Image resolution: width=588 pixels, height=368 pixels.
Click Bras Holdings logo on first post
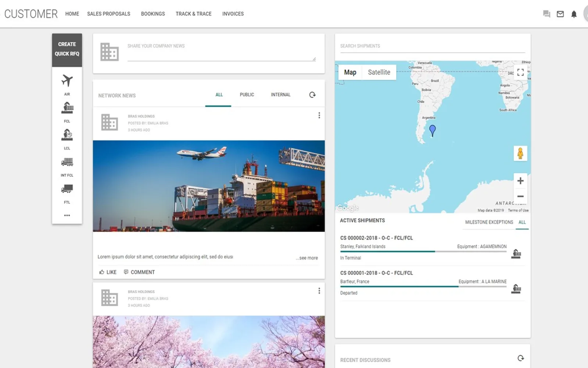110,122
